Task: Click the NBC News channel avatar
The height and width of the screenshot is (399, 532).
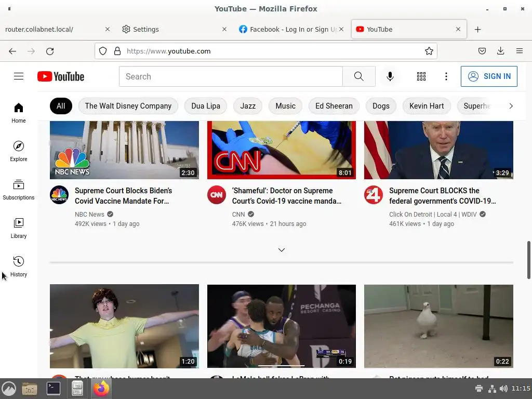Action: pos(59,195)
